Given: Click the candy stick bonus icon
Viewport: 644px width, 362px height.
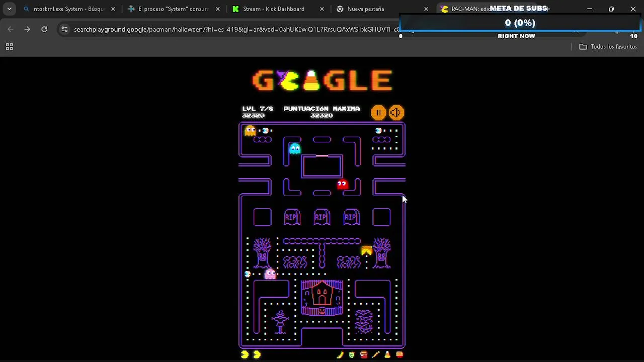Looking at the screenshot, I should pos(375,355).
